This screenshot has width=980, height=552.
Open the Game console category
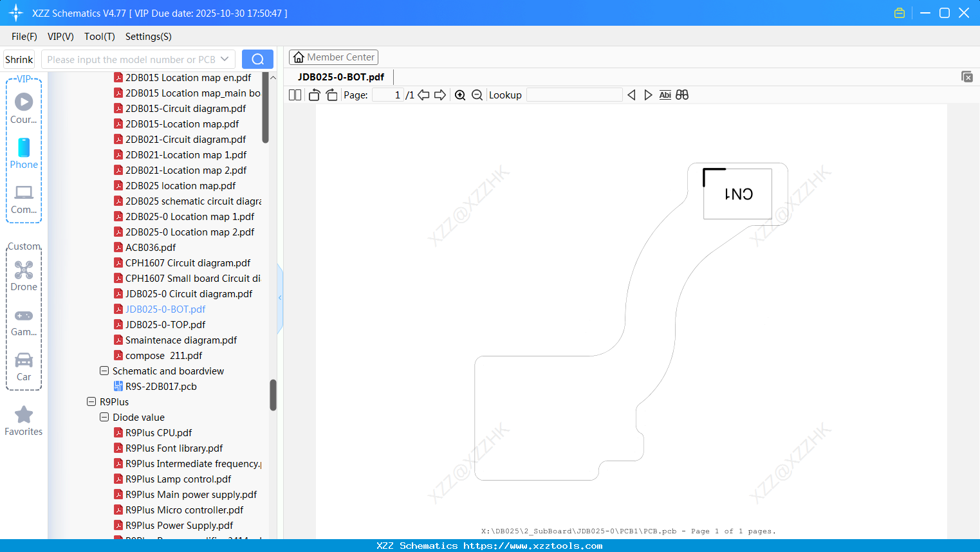pos(24,322)
